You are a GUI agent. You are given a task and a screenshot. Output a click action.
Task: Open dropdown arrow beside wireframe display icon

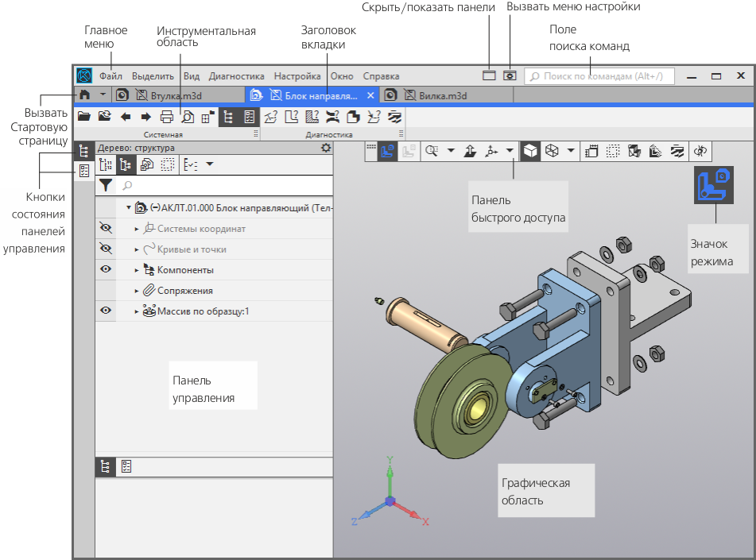571,150
